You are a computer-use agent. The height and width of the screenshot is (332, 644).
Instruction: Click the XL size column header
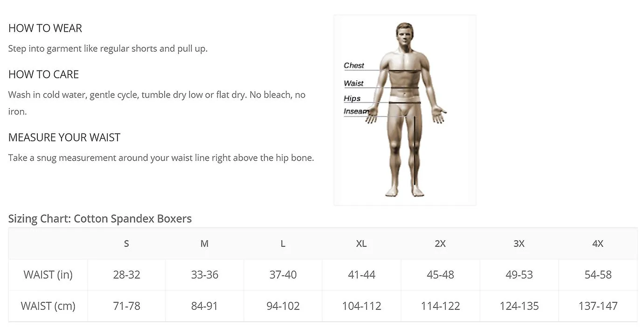(x=361, y=244)
